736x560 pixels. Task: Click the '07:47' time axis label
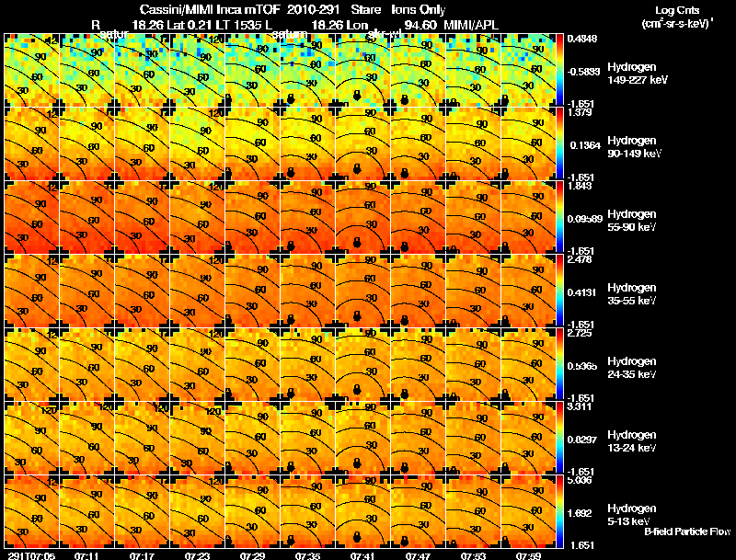(419, 555)
